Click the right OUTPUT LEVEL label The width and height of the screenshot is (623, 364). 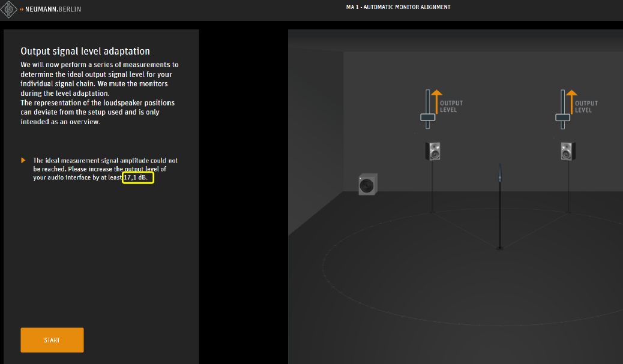coord(587,107)
